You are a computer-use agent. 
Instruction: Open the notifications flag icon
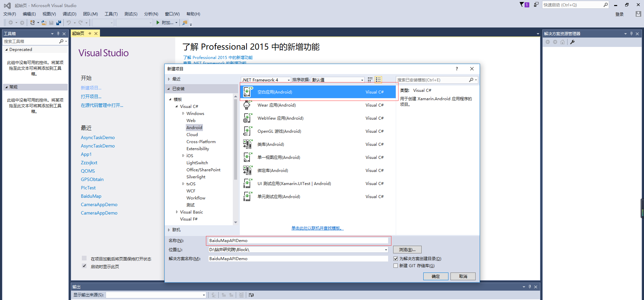[522, 4]
